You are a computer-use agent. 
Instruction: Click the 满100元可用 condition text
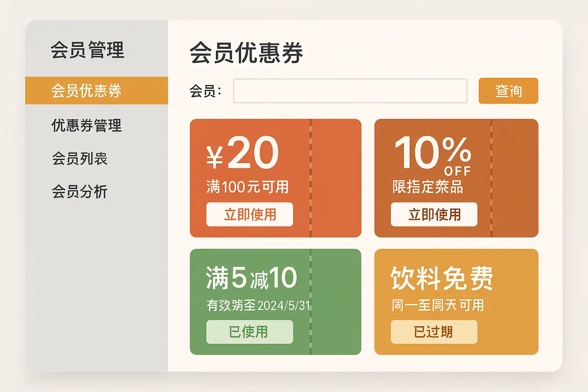(247, 187)
